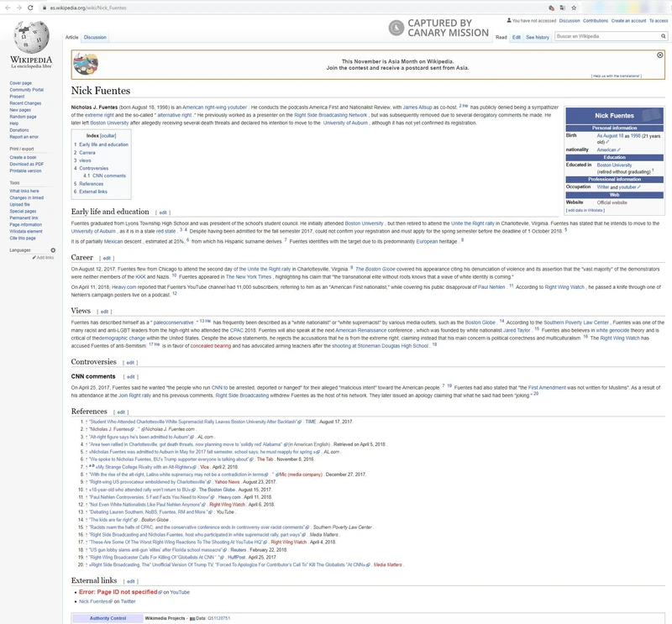The height and width of the screenshot is (624, 672).
Task: Click the Wikidata pencil beside Birth date
Action: pos(607,142)
